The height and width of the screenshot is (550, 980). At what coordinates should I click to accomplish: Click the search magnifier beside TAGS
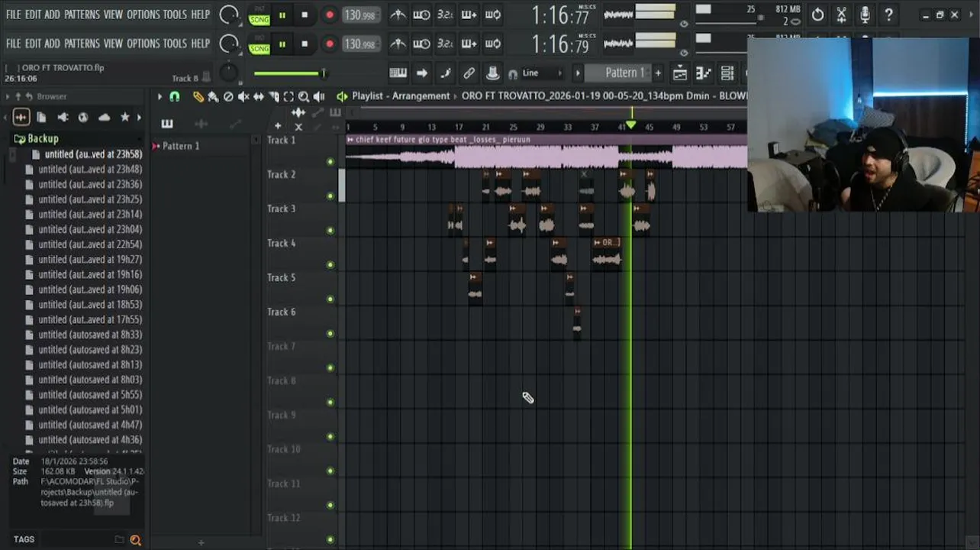click(135, 539)
